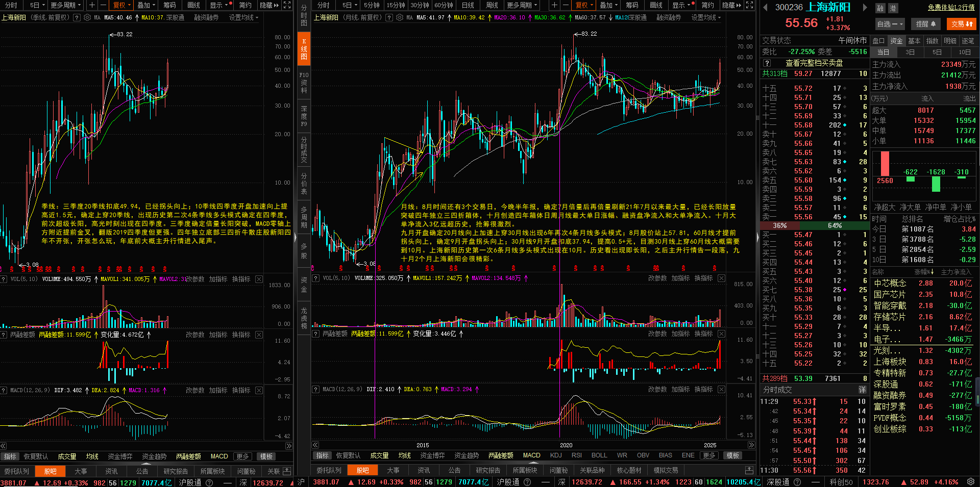This screenshot has width=980, height=487.
Task: Click help question mark beside monthly chart title
Action: [x=389, y=17]
